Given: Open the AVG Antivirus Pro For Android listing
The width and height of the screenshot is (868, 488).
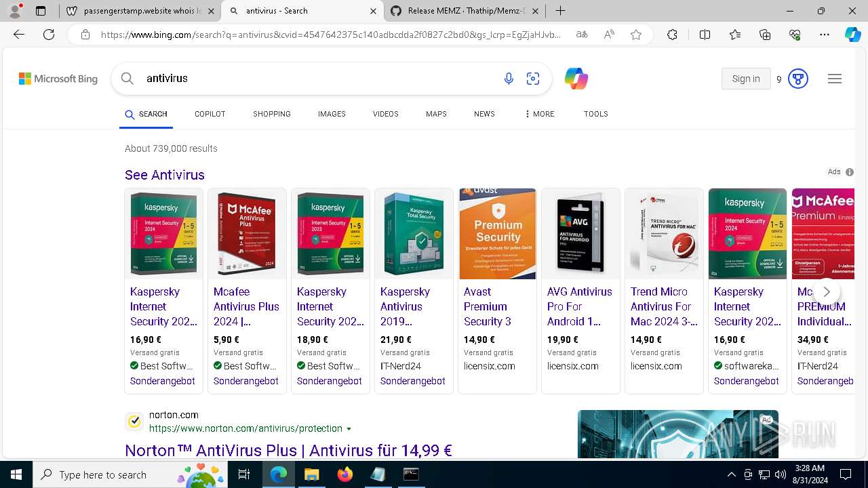Looking at the screenshot, I should (580, 306).
